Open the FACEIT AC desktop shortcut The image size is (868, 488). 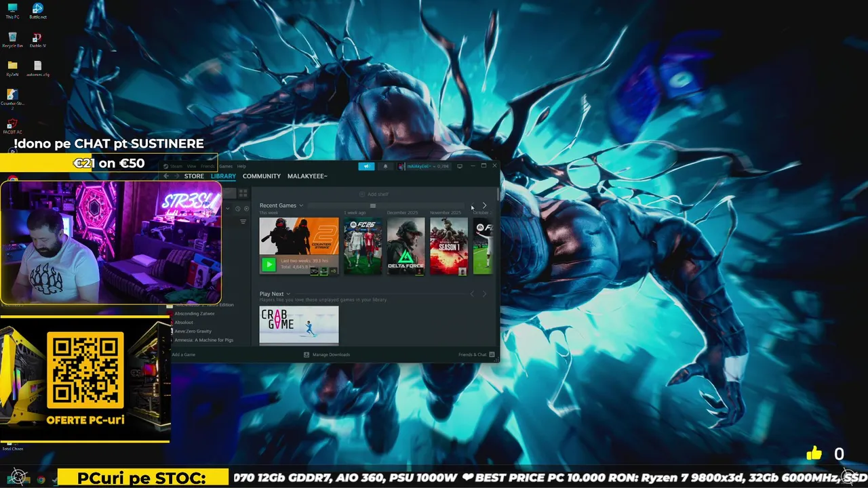[12, 127]
